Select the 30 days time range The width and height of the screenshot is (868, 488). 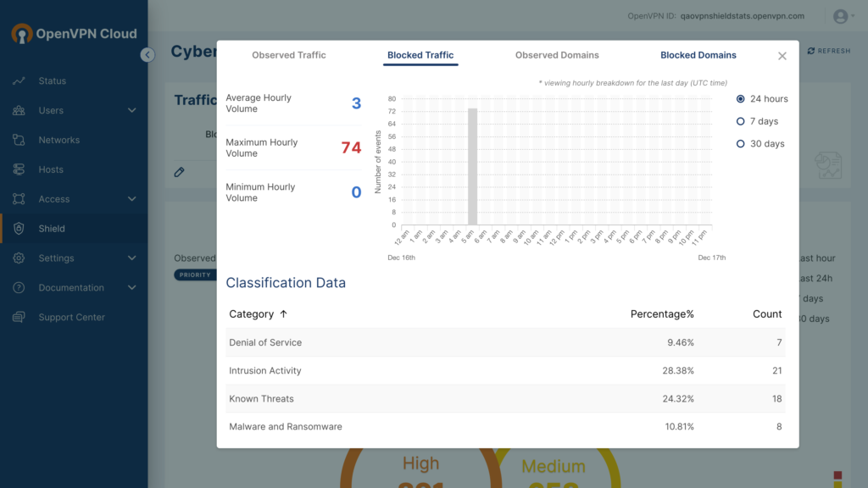pos(760,144)
